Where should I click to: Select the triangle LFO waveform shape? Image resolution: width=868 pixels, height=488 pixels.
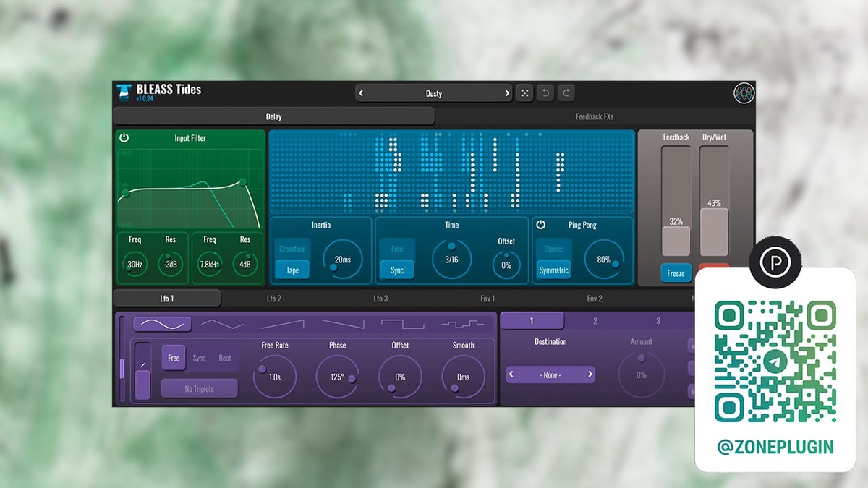(222, 324)
